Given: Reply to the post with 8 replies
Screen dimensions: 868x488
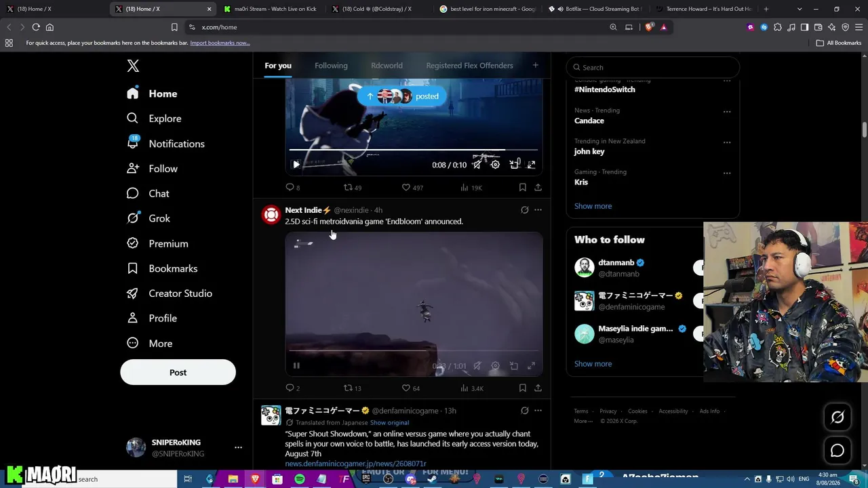Looking at the screenshot, I should pos(292,187).
